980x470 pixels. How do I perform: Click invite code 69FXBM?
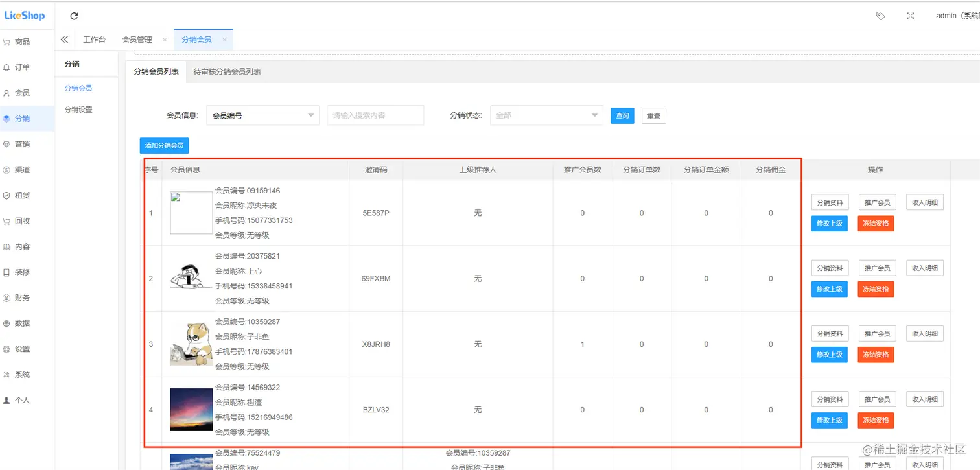coord(376,279)
